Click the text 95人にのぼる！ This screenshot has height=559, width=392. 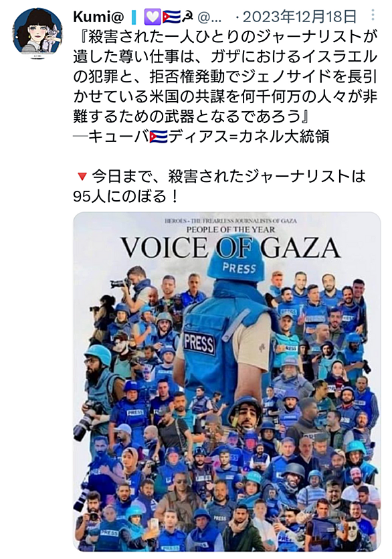[x=126, y=196]
